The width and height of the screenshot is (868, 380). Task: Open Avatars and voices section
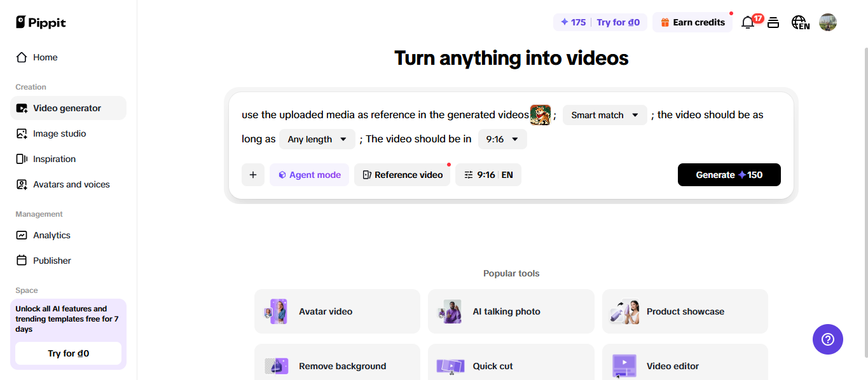(x=71, y=184)
